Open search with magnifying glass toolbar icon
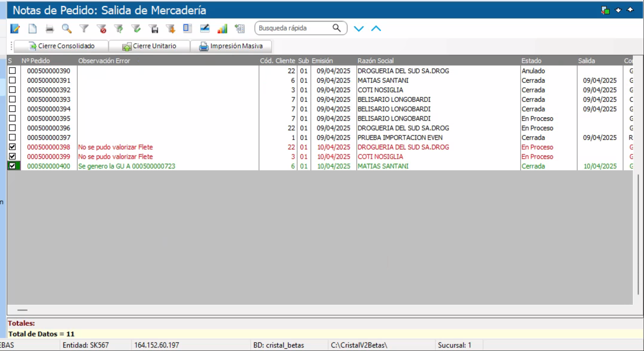644x351 pixels. click(67, 29)
